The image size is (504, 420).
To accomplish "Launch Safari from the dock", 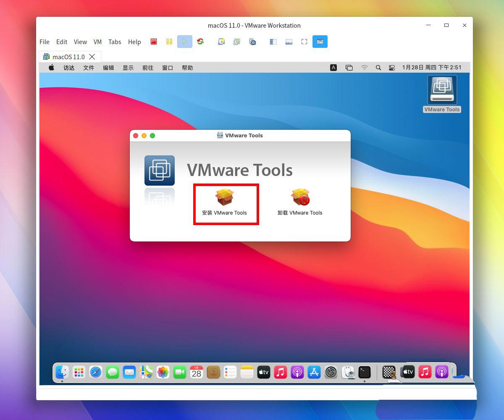I will 96,372.
